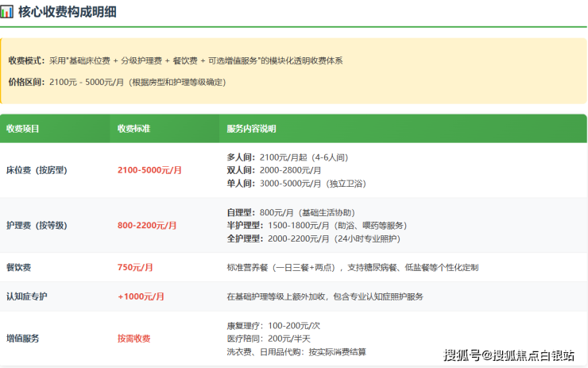Select the 餐饮费 row label
The image size is (588, 368).
pos(19,268)
